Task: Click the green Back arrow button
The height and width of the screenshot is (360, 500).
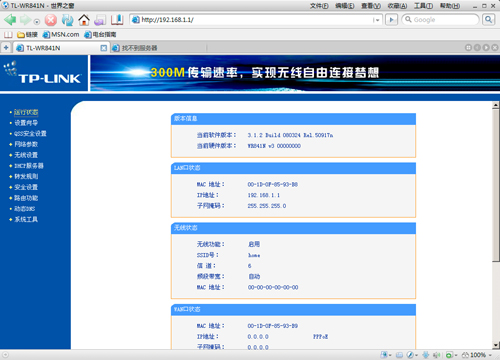Action: click(x=10, y=20)
